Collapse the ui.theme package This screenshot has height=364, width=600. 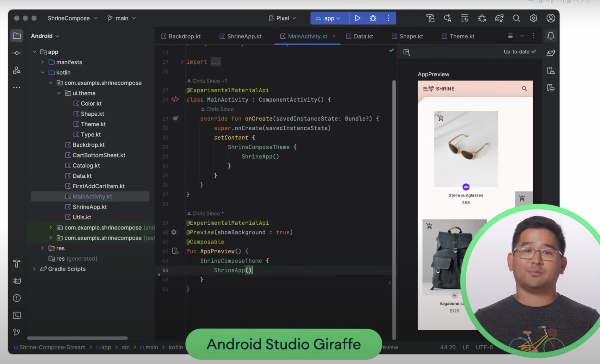(x=59, y=93)
